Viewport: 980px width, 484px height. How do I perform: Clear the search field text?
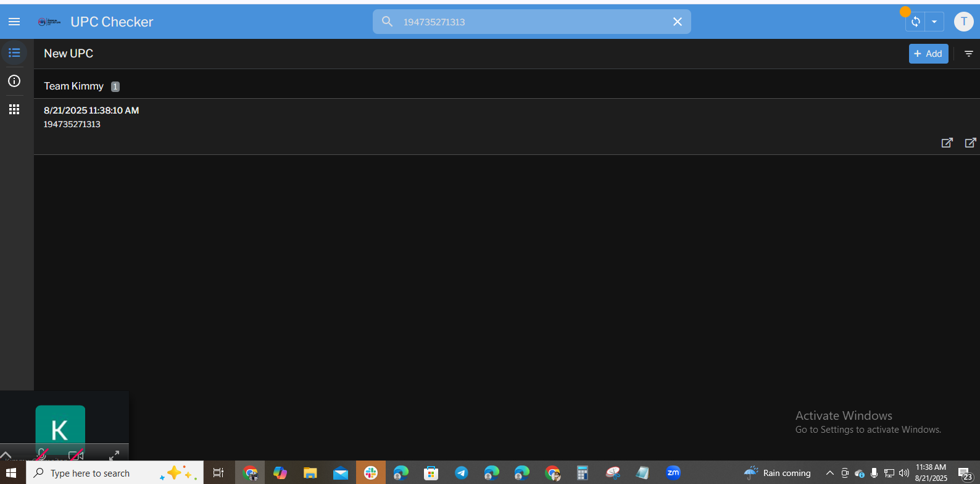pos(677,22)
